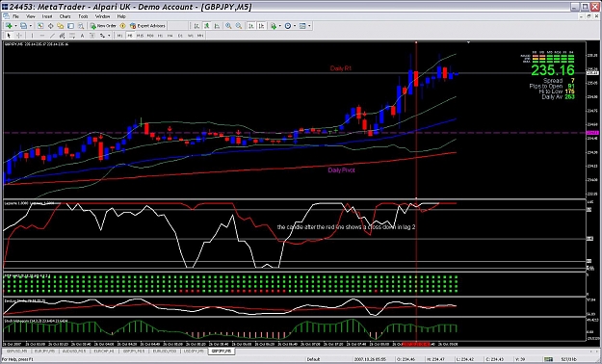Expand the Templates dropdown arrow
The image size is (602, 364).
309,26
